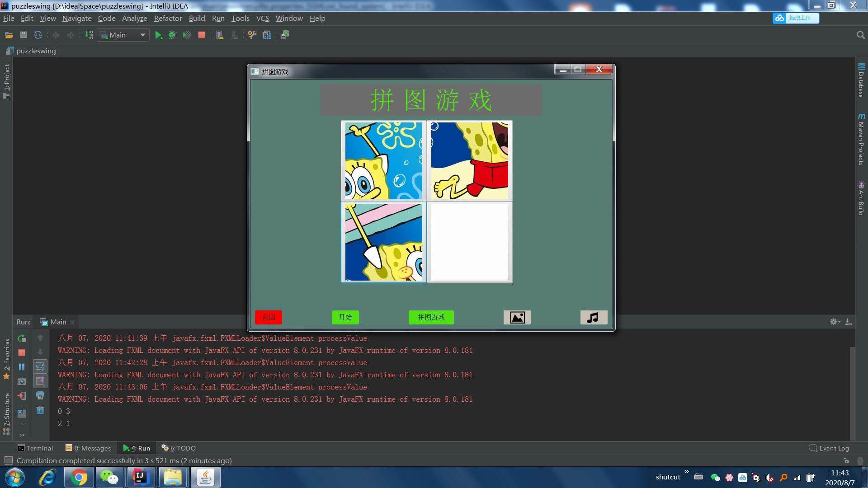The height and width of the screenshot is (488, 868).
Task: Open the Run panel gear settings menu
Action: (x=835, y=322)
